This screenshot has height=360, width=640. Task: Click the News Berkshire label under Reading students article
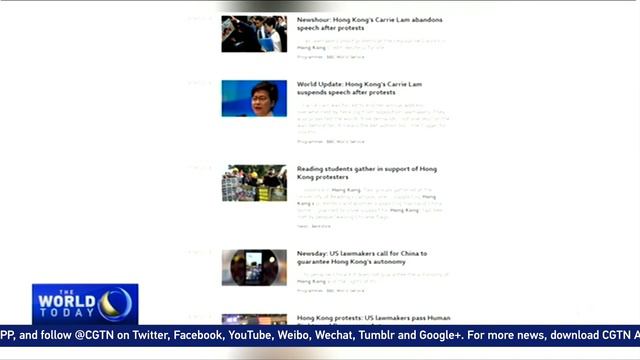[313, 226]
